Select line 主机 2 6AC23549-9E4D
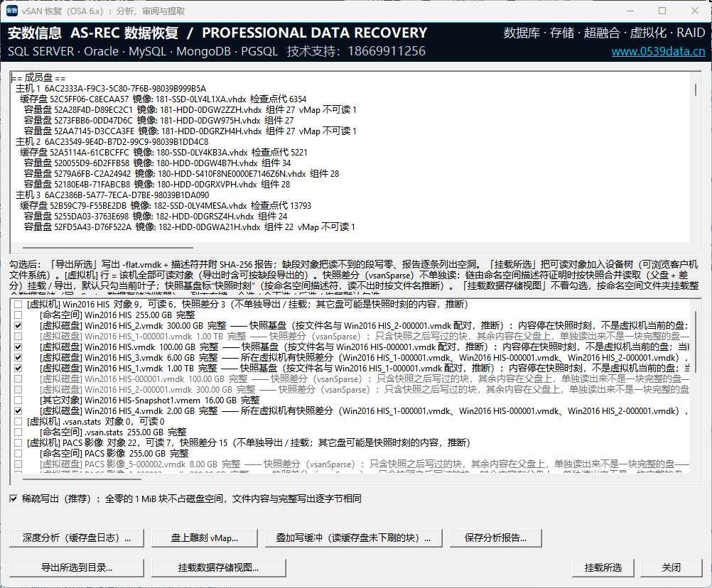This screenshot has width=712, height=588. coord(112,141)
